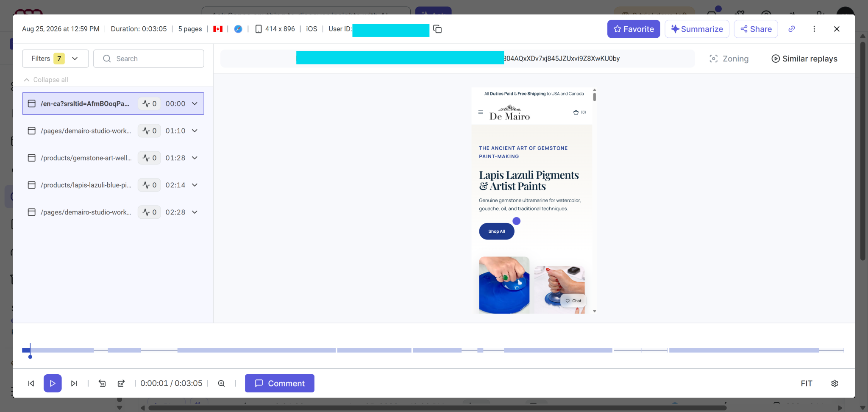Click the final long timeline segment
The height and width of the screenshot is (412, 868).
coord(744,350)
